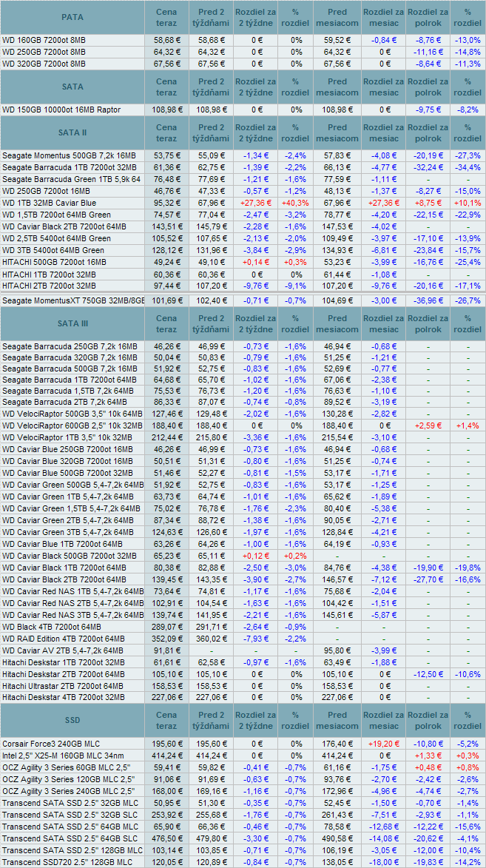Click WD Caviar AV 2TB 5,4-7,2k 64MB
The height and width of the screenshot is (868, 486).
[x=63, y=650]
